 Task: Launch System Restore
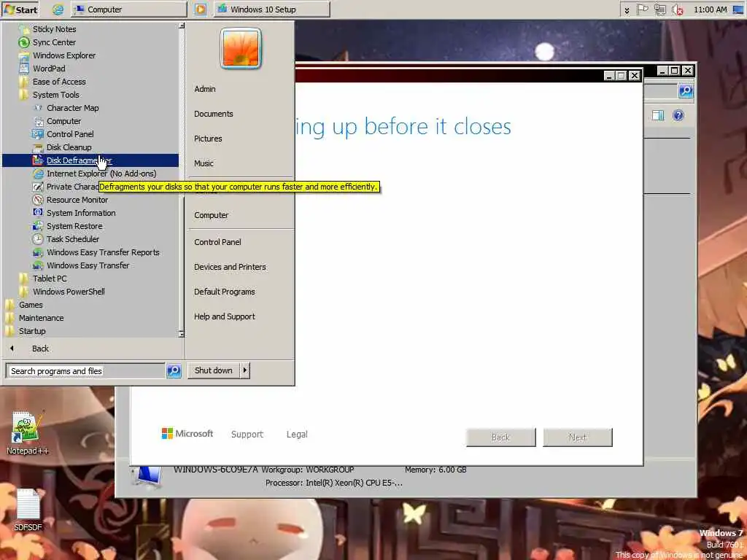click(74, 226)
